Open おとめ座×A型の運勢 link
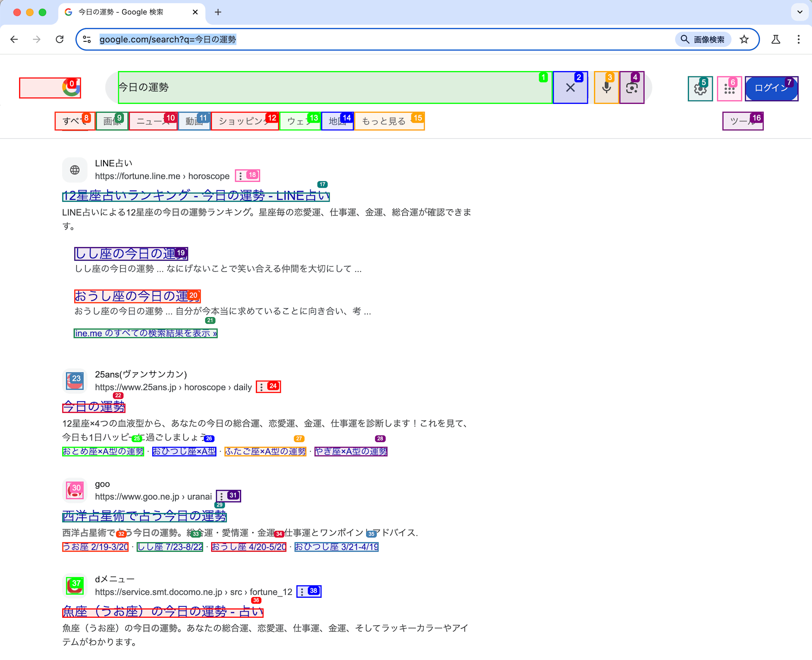812x660 pixels. pyautogui.click(x=103, y=451)
